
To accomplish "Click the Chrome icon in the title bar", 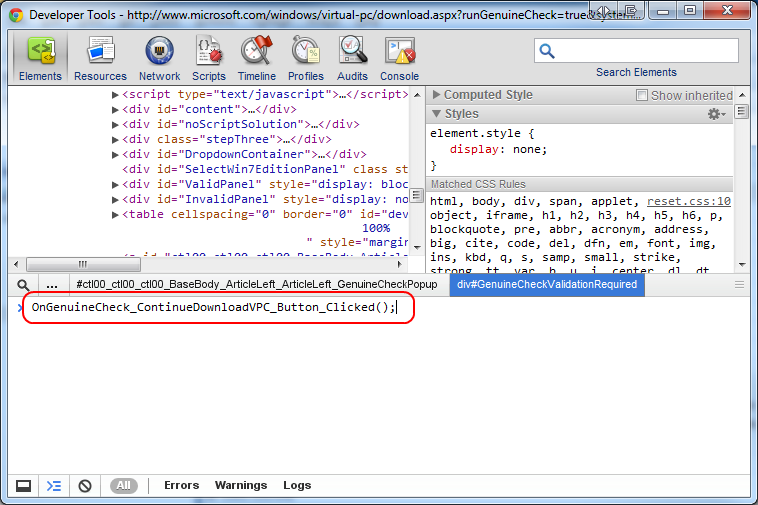I will (16, 15).
